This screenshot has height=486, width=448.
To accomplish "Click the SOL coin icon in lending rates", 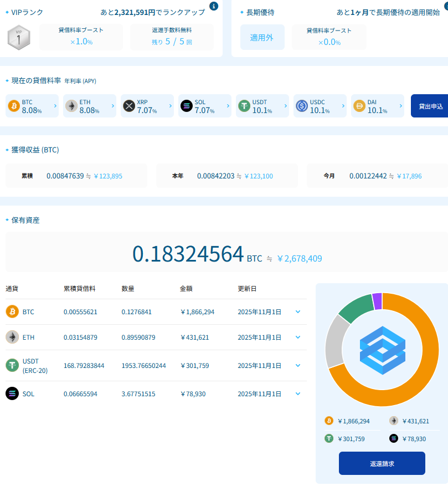I will pyautogui.click(x=186, y=106).
